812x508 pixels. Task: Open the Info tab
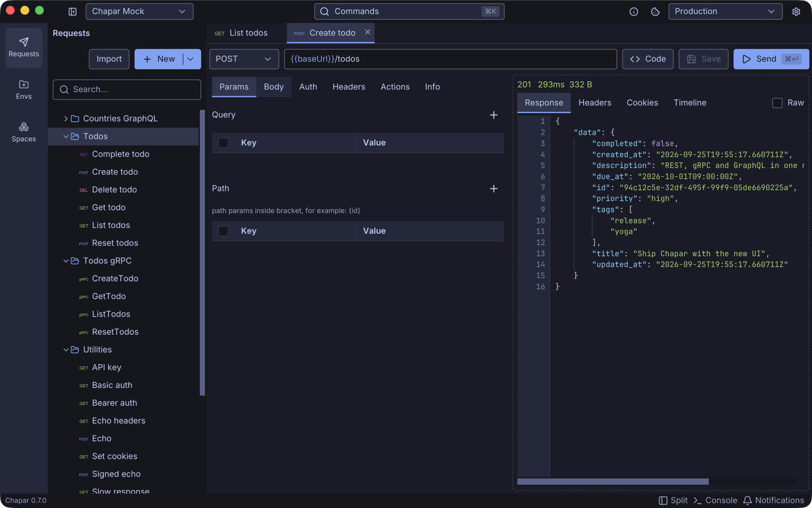tap(432, 87)
